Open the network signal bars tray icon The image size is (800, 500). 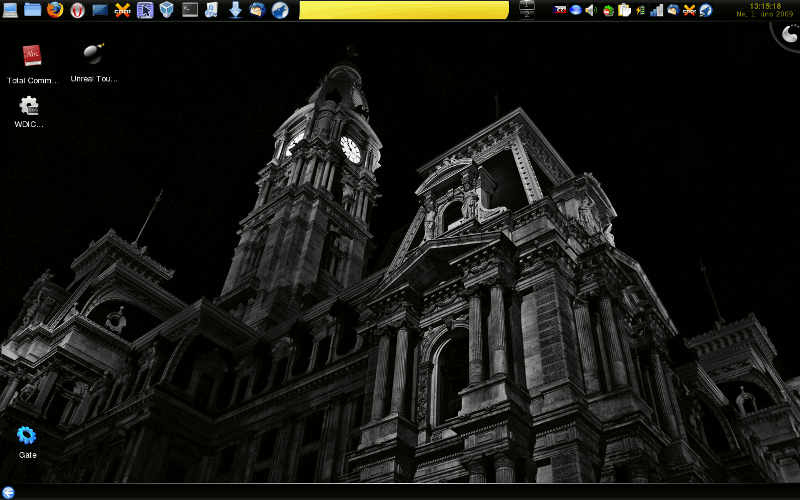[x=656, y=10]
